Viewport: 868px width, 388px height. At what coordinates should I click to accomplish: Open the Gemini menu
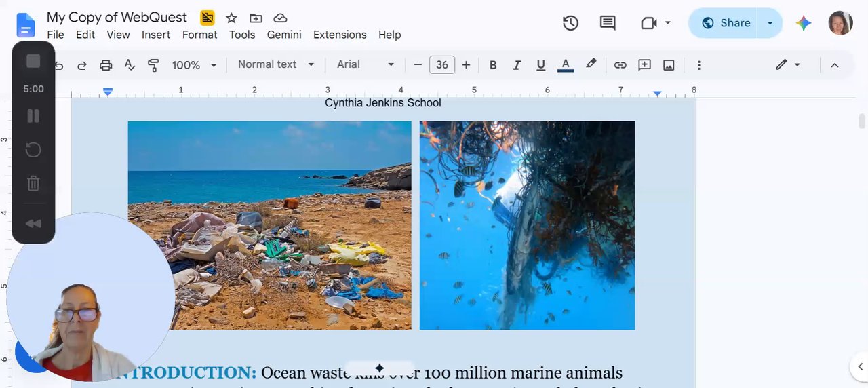click(284, 35)
